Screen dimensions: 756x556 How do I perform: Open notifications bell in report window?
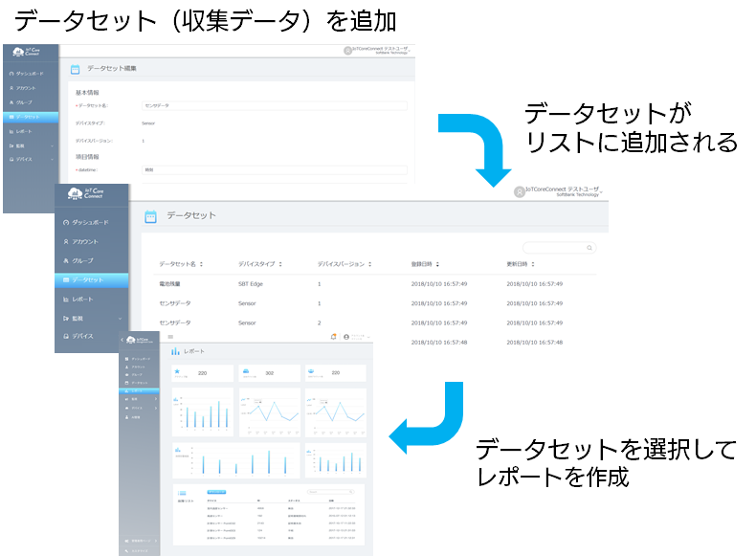pyautogui.click(x=333, y=337)
